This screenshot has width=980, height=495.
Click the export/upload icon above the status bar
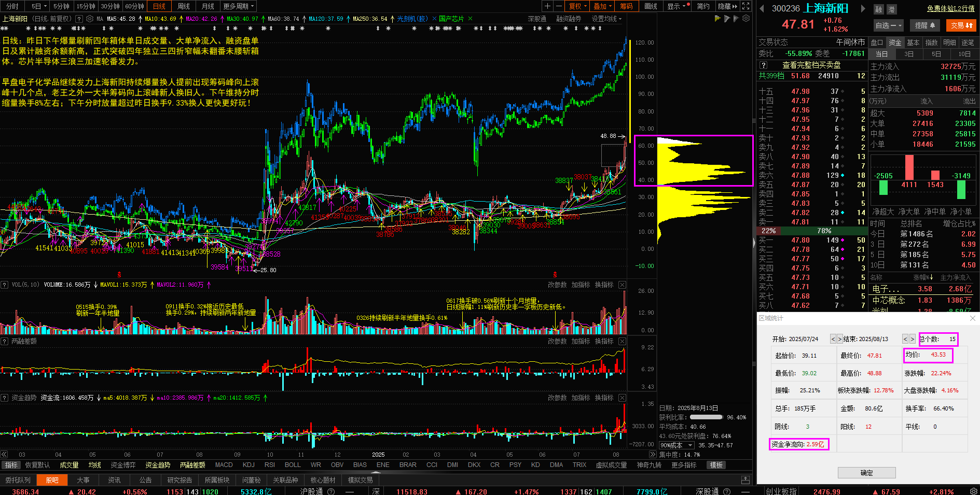[746, 480]
